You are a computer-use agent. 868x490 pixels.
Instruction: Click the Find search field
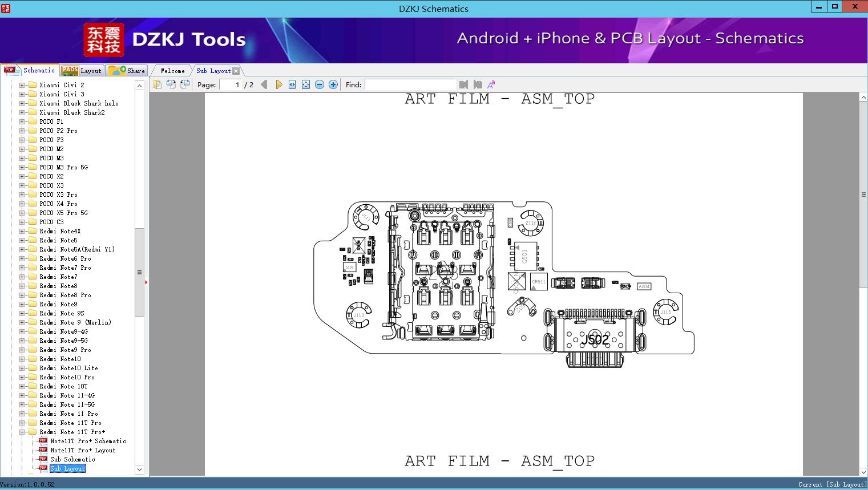pos(410,84)
